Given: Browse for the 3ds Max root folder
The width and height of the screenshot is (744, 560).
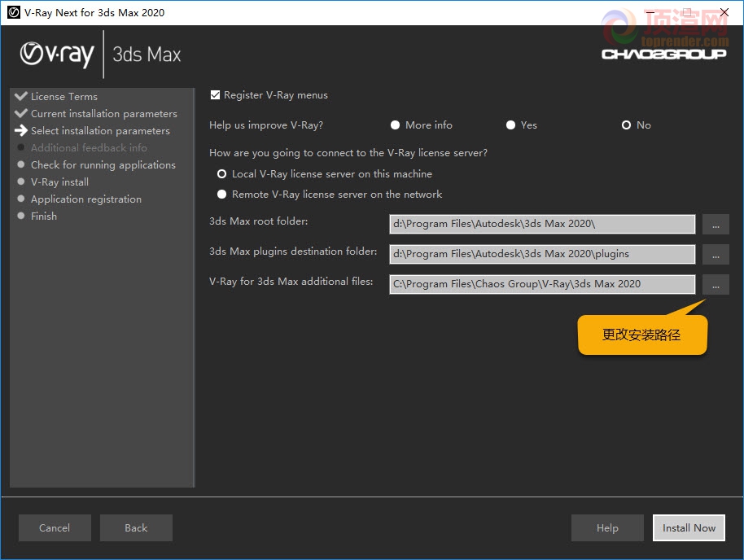Looking at the screenshot, I should 716,225.
